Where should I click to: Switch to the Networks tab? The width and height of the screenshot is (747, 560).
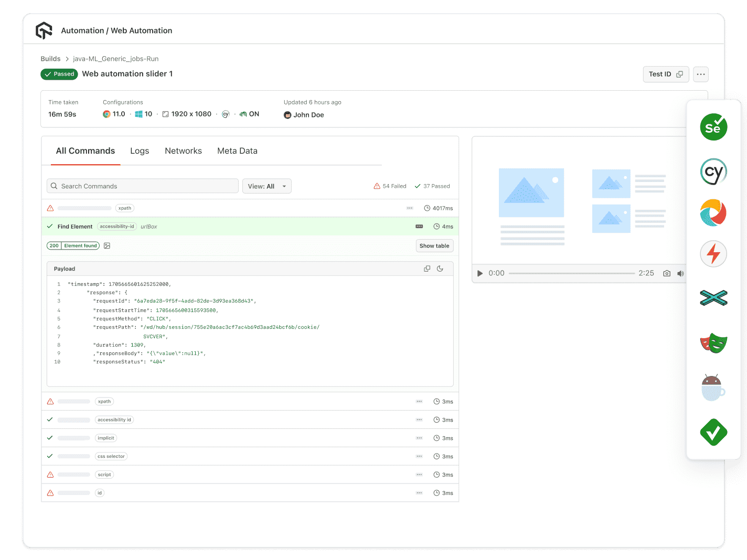click(x=183, y=151)
